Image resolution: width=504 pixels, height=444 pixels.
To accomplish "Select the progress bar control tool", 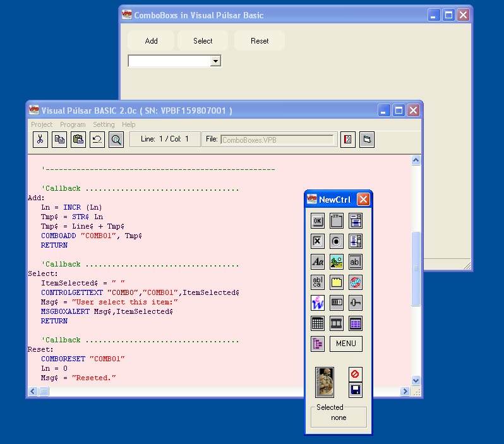I will 336,303.
